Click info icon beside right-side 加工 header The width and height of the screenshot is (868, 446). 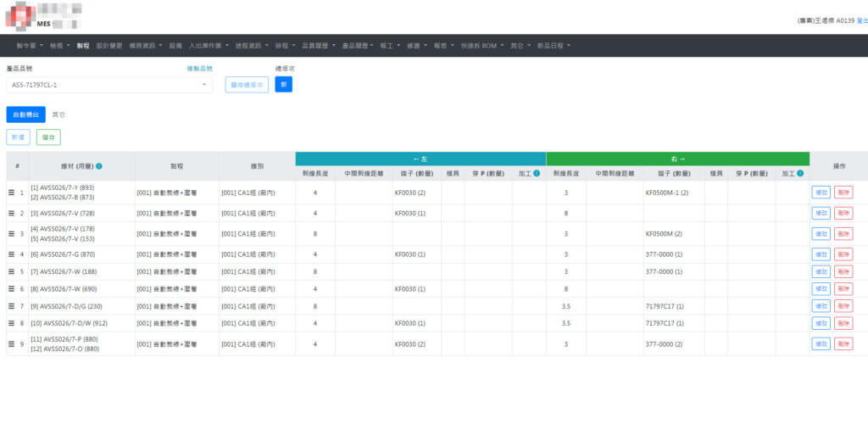pyautogui.click(x=799, y=173)
